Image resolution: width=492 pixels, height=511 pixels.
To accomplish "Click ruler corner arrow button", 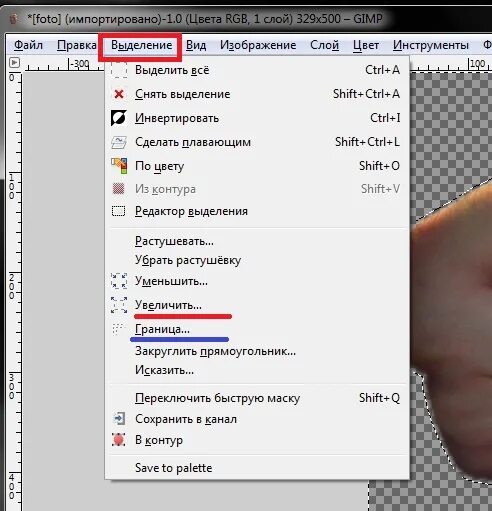I will [x=14, y=63].
